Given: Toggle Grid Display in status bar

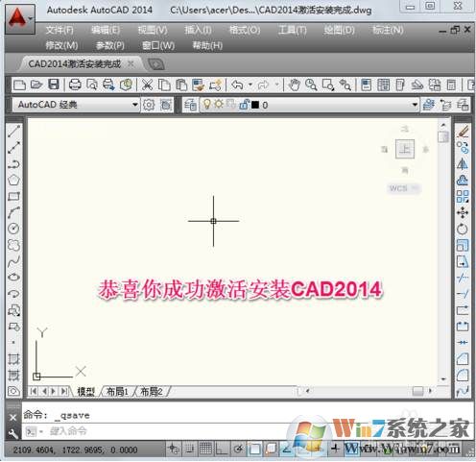Looking at the screenshot, I should pos(205,449).
